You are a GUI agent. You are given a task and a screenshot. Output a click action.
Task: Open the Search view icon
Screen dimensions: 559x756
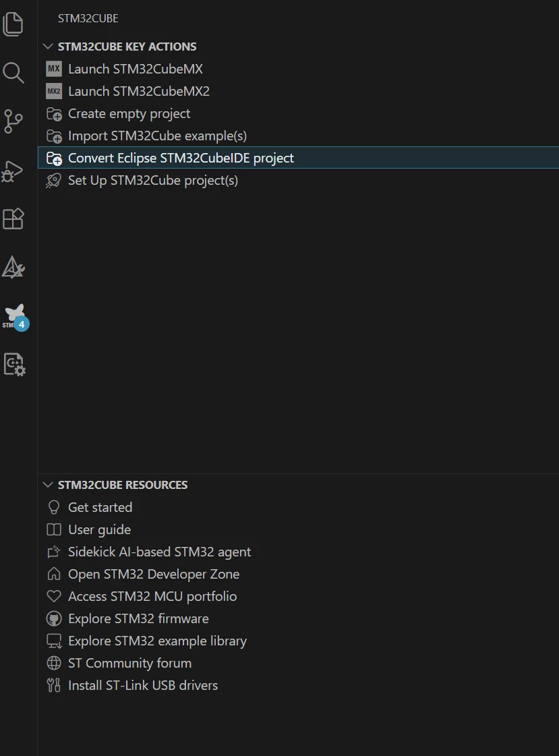coord(13,73)
